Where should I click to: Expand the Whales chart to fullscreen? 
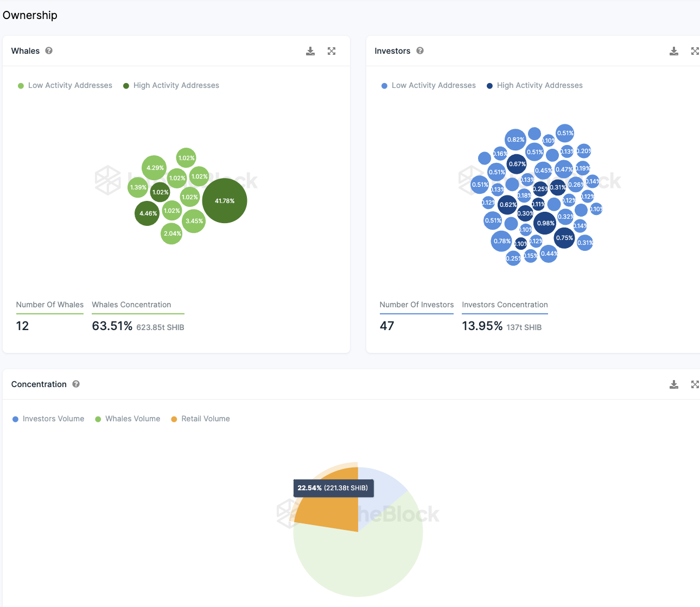[332, 51]
